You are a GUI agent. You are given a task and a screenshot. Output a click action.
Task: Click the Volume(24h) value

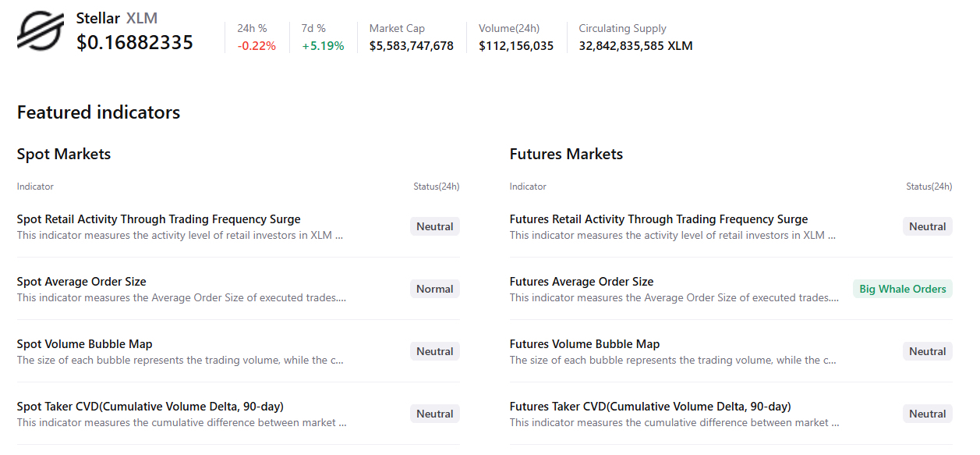516,46
